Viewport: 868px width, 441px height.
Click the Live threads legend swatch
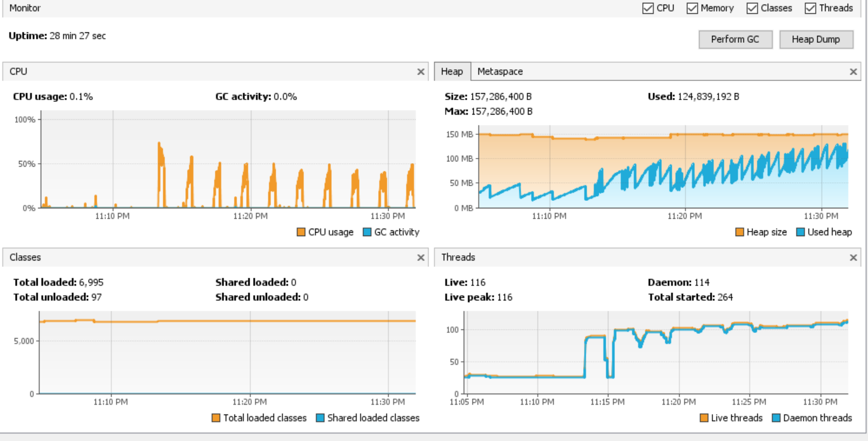(x=704, y=418)
